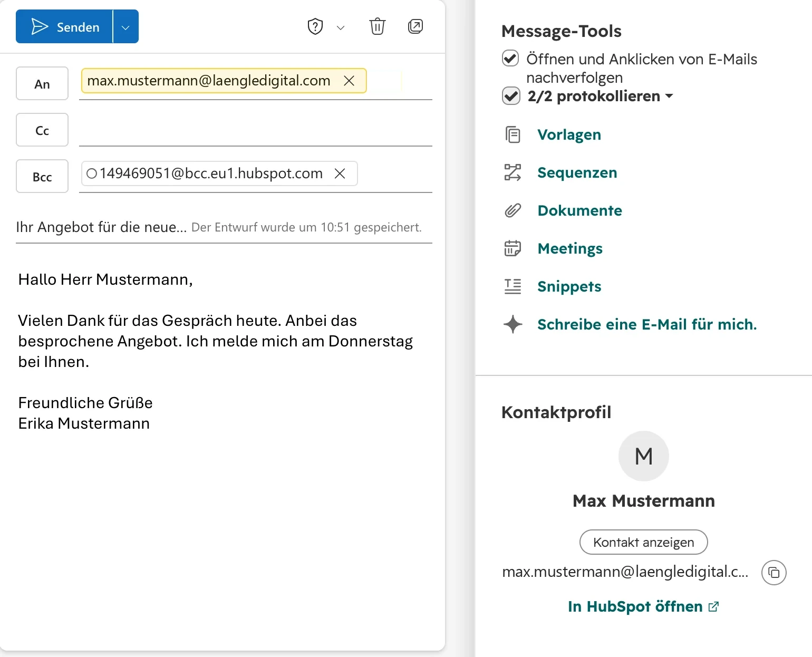Screen dimensions: 812x657
Task: Click the Sequenzen flow icon
Action: coord(513,172)
